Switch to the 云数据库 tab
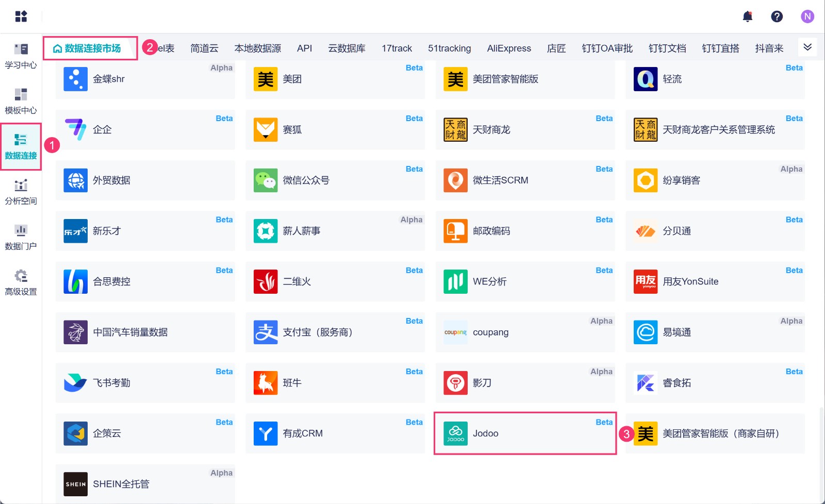 point(347,48)
